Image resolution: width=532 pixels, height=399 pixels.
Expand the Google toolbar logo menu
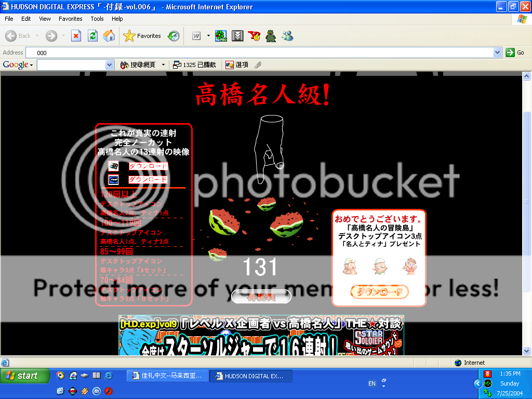pyautogui.click(x=18, y=65)
